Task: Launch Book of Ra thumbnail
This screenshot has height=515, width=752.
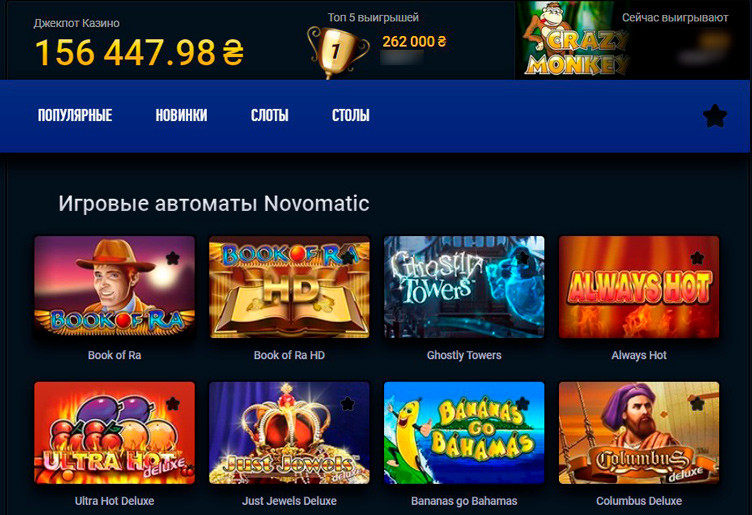Action: tap(115, 287)
